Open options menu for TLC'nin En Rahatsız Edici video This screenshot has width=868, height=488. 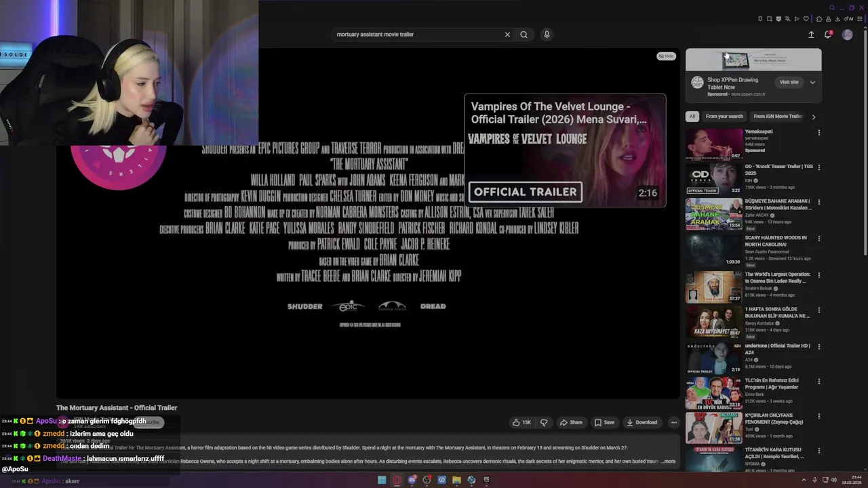pos(818,381)
